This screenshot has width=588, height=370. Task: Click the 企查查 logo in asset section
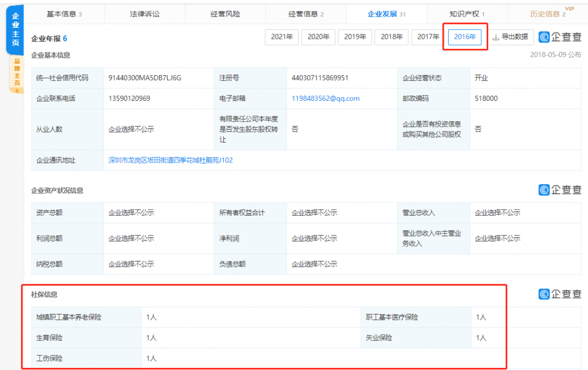pos(560,190)
